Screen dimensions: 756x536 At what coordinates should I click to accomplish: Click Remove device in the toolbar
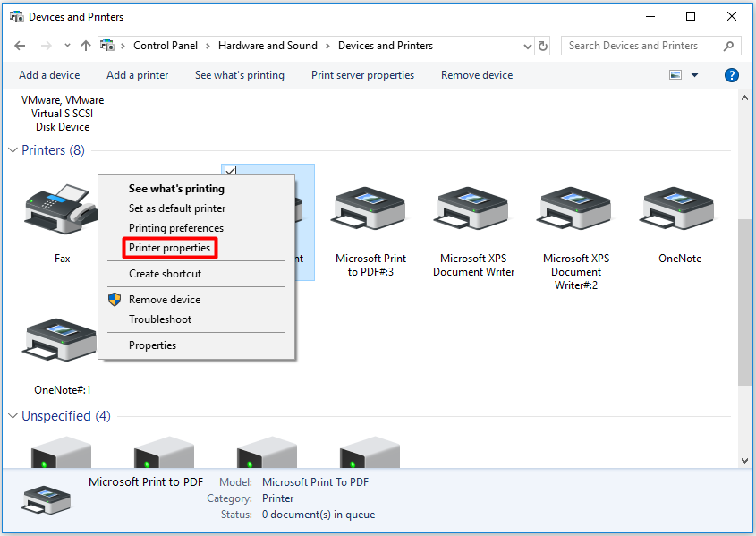pos(477,75)
